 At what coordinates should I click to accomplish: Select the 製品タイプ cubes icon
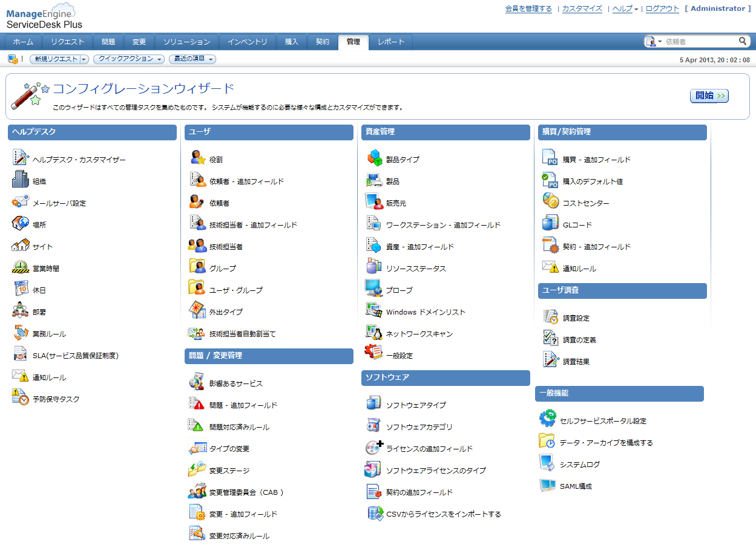[374, 158]
